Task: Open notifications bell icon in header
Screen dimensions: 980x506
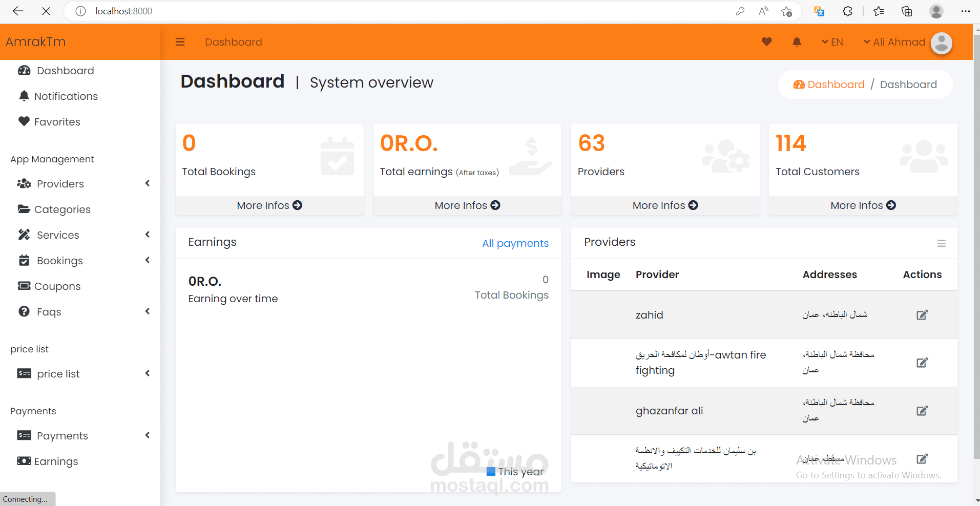Action: (797, 42)
